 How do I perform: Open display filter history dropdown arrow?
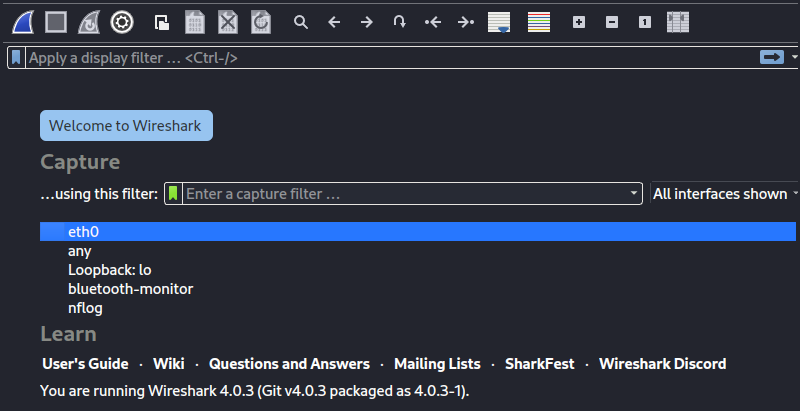coord(794,57)
